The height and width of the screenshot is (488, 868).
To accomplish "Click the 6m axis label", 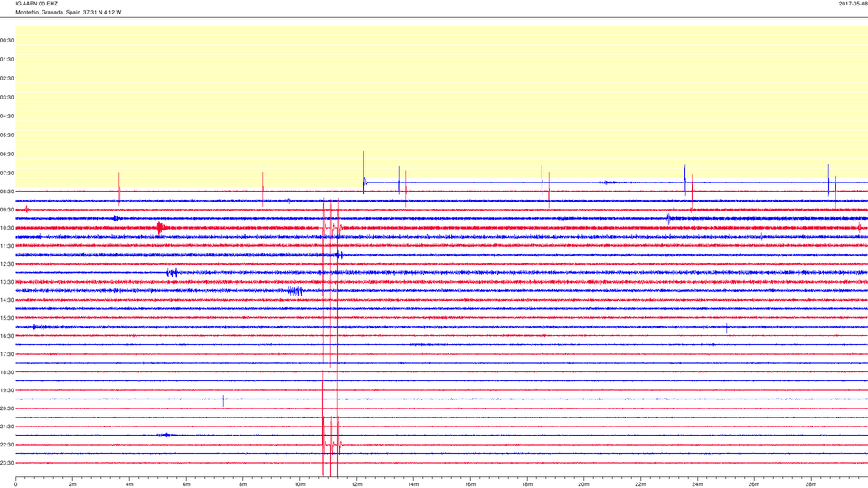I will (x=186, y=484).
